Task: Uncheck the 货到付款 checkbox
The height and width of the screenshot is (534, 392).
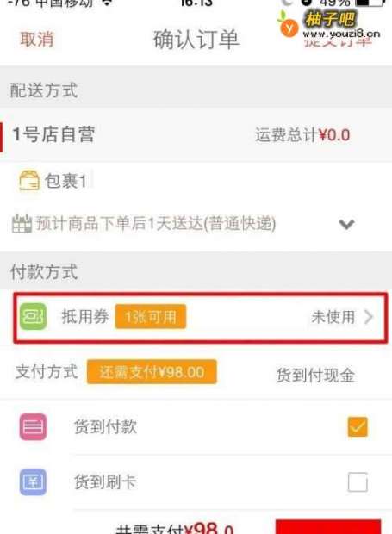Action: coord(358,426)
